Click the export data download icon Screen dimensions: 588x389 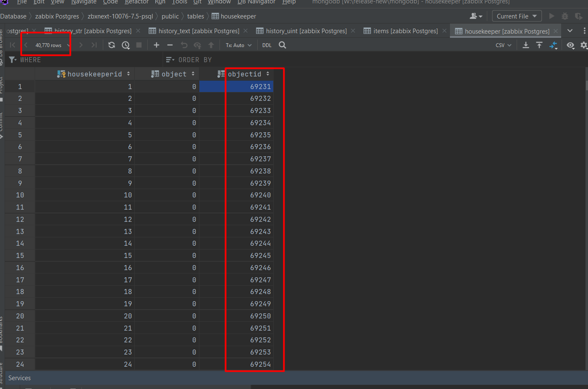coord(525,45)
